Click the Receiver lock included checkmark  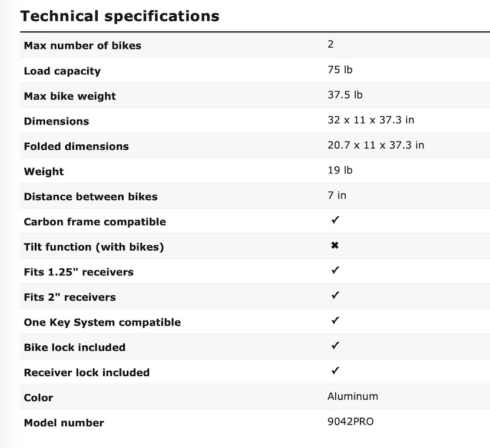pos(335,371)
